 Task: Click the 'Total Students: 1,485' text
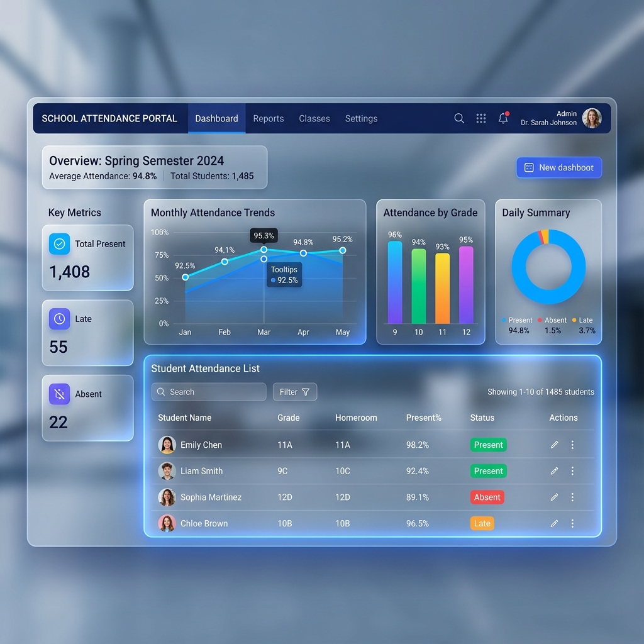point(212,176)
